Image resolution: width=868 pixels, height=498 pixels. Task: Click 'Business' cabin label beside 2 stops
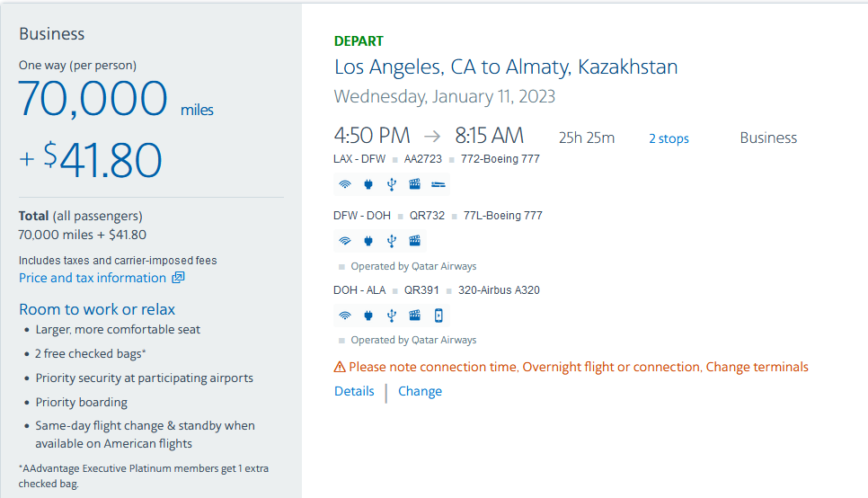768,138
